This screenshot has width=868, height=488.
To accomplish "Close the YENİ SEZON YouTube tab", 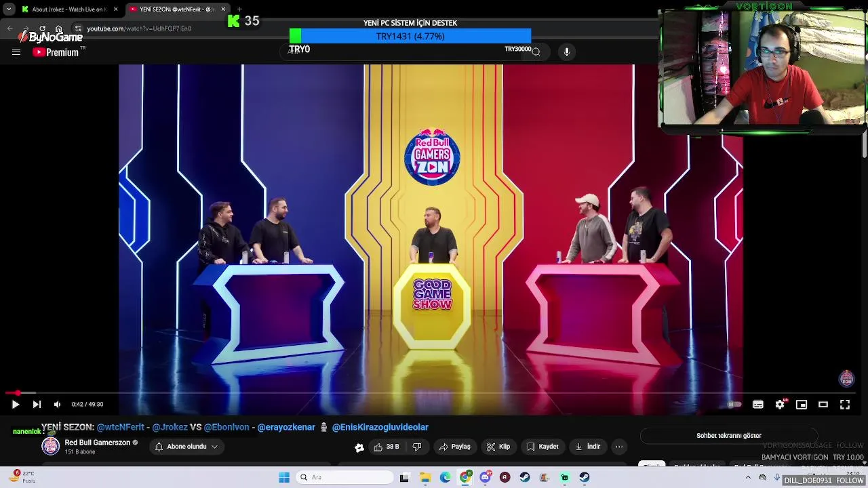I will (x=223, y=9).
